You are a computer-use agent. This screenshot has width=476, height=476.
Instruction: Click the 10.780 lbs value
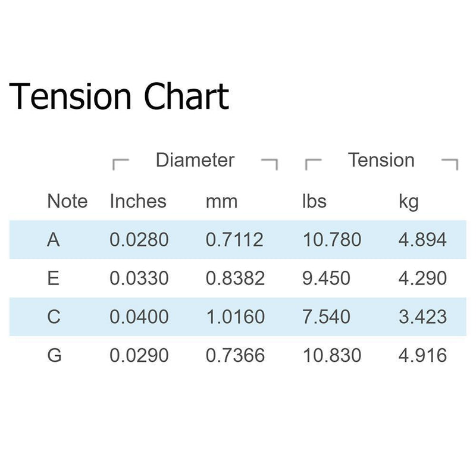(332, 240)
